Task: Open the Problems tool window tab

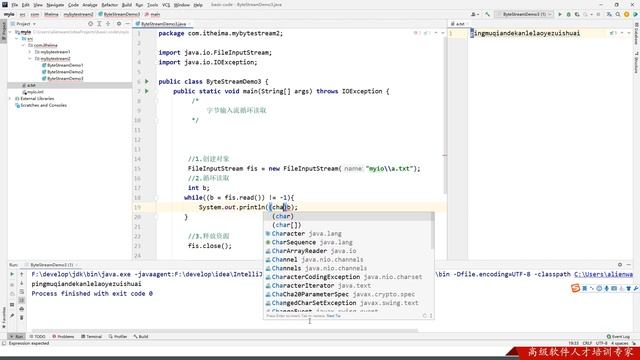Action: 63,337
